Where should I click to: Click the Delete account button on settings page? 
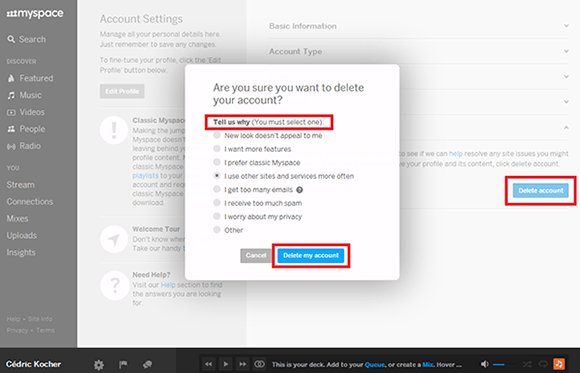pyautogui.click(x=540, y=191)
